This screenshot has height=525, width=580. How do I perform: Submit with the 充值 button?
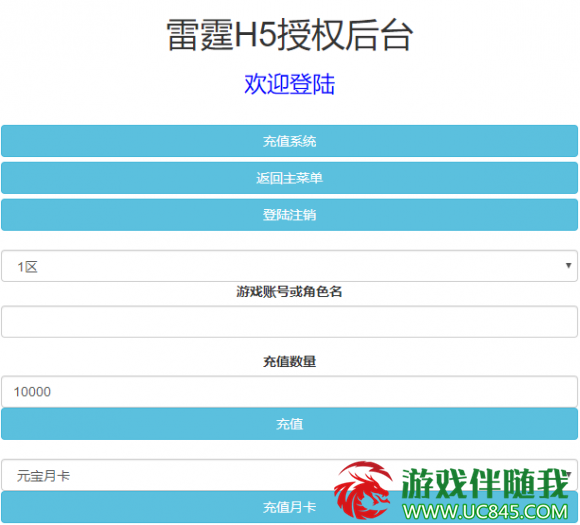[290, 424]
